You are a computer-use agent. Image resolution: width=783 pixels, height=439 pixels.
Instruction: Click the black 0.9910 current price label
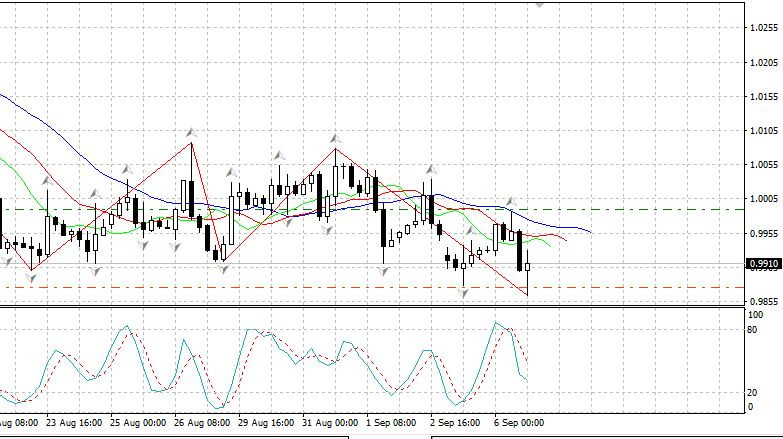[763, 264]
